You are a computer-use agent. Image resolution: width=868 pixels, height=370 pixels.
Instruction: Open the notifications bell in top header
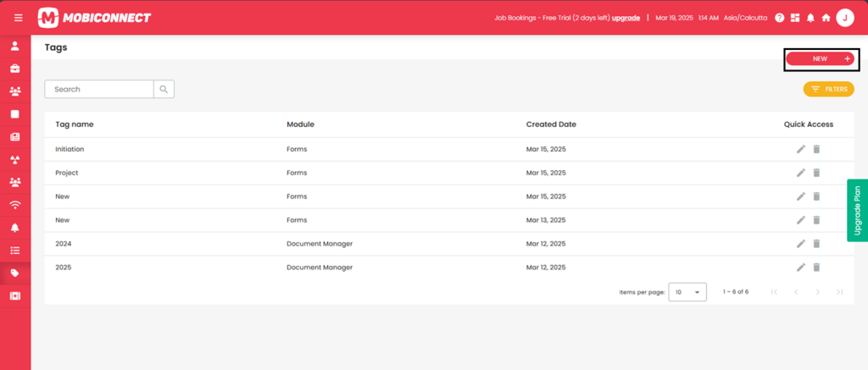click(810, 18)
